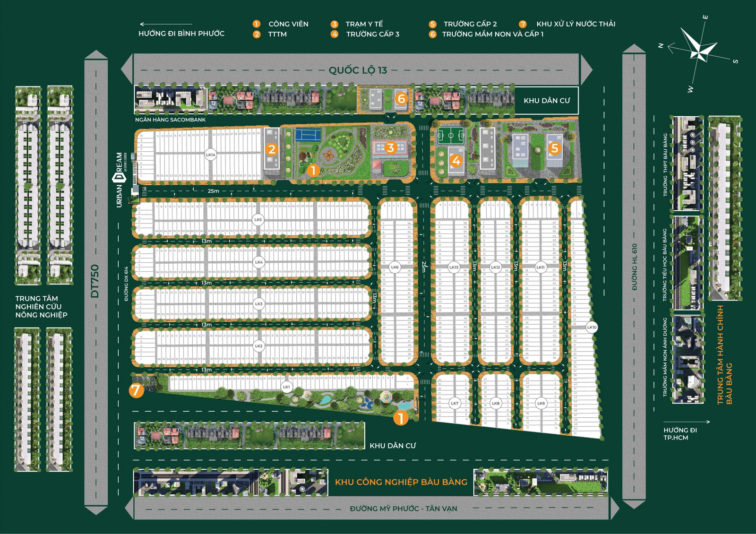Viewport: 756px width, 534px height.
Task: Click legend marker 3 beside TRẠM Y TẾ
Action: tap(335, 24)
